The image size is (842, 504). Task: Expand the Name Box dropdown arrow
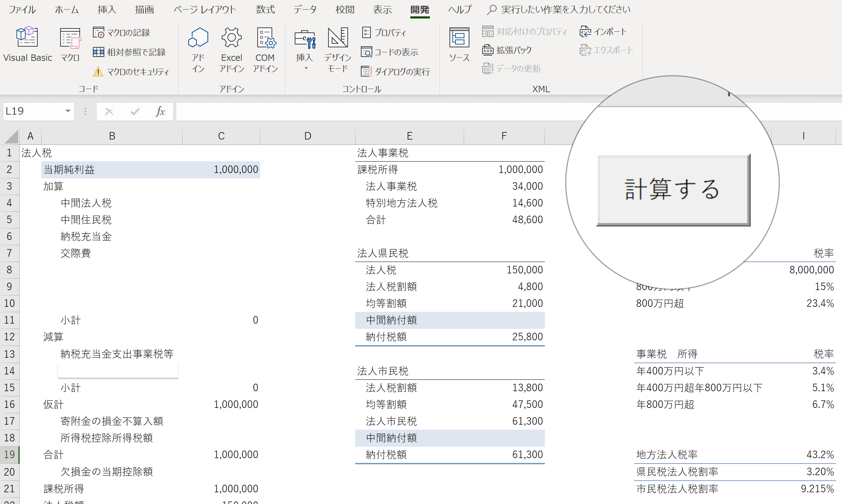tap(68, 111)
